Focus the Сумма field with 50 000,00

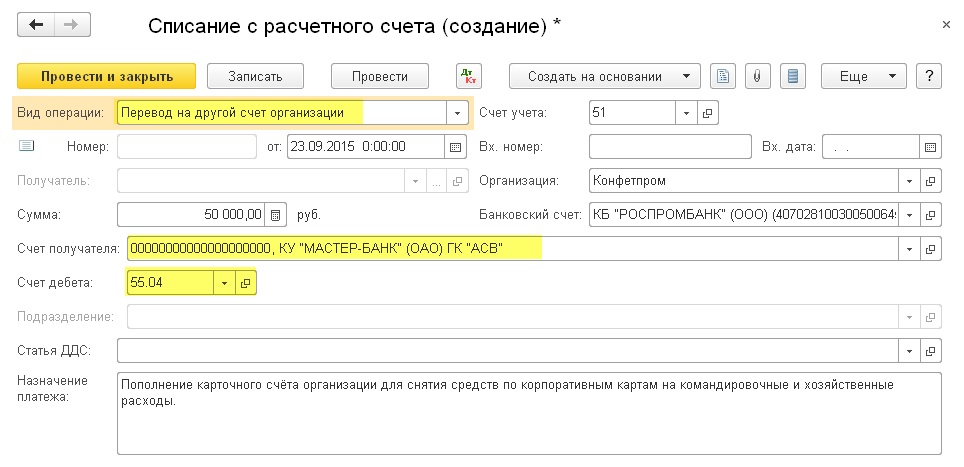click(191, 215)
